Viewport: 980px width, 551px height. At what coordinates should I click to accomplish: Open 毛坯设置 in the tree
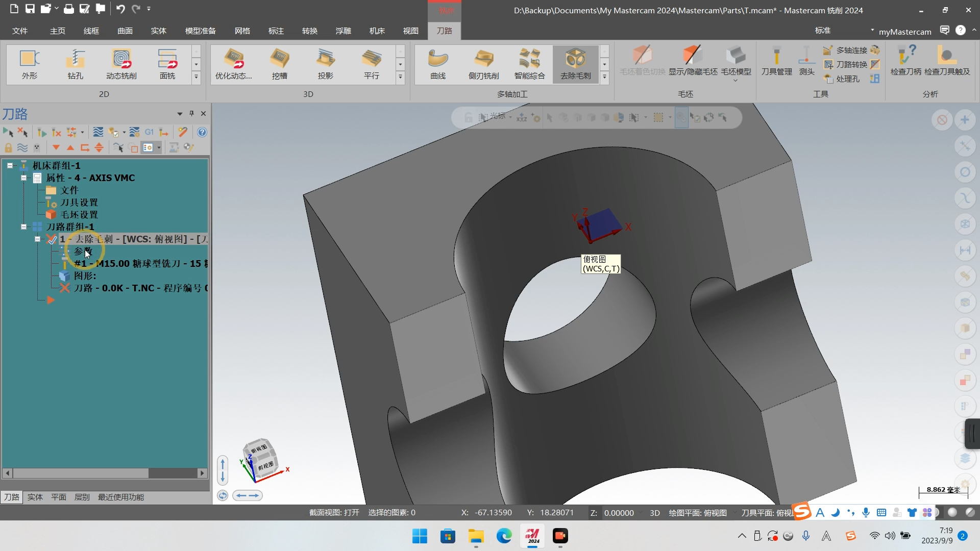79,215
